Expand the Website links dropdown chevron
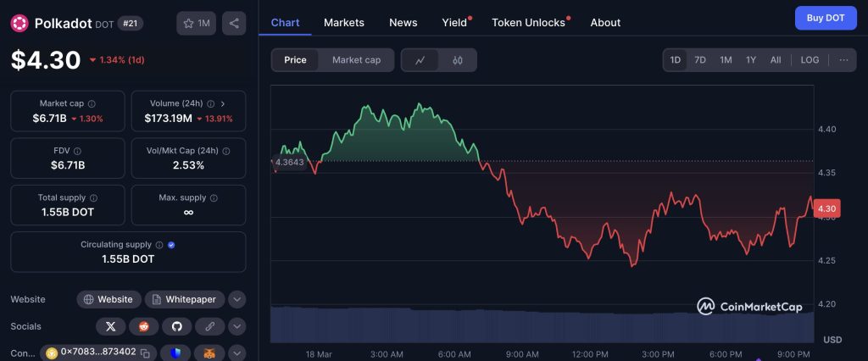This screenshot has height=361, width=868. point(237,299)
